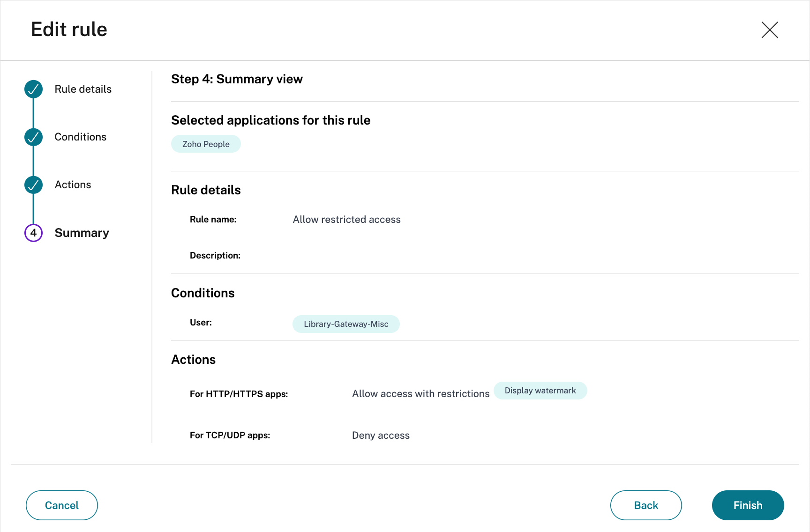
Task: Click Finish to save the rule
Action: (748, 505)
